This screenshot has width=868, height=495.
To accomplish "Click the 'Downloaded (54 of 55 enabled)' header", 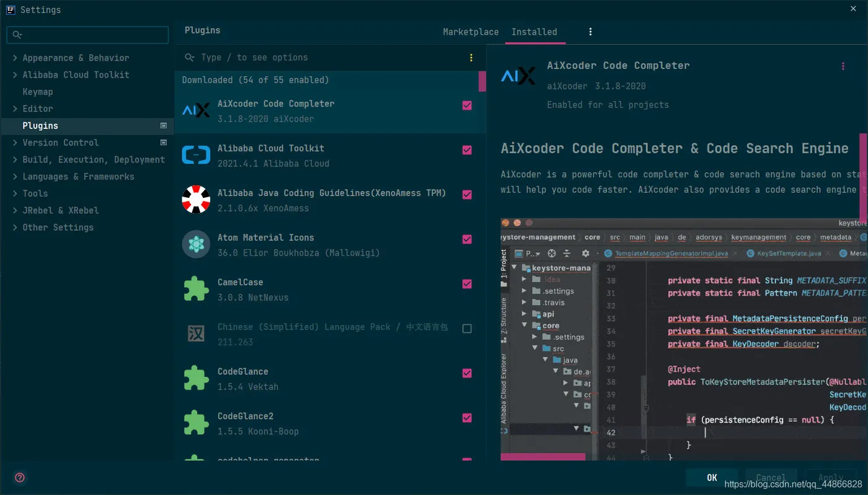I will pos(255,80).
